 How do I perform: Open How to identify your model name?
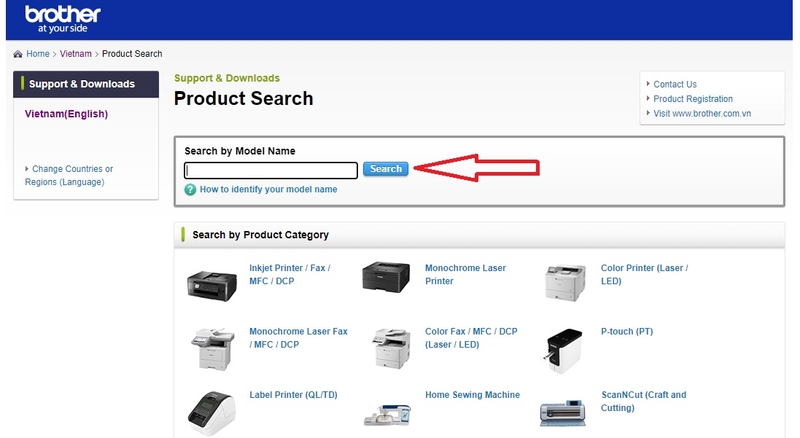click(268, 189)
